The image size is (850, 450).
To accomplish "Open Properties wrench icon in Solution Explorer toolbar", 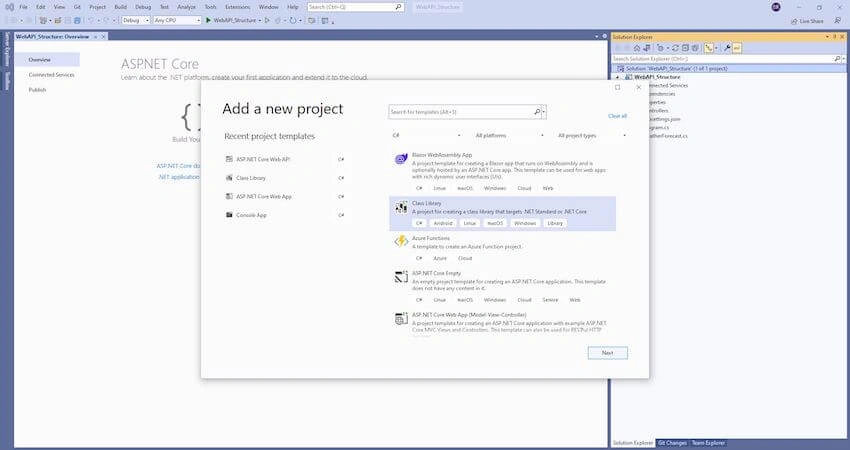I will pyautogui.click(x=727, y=48).
